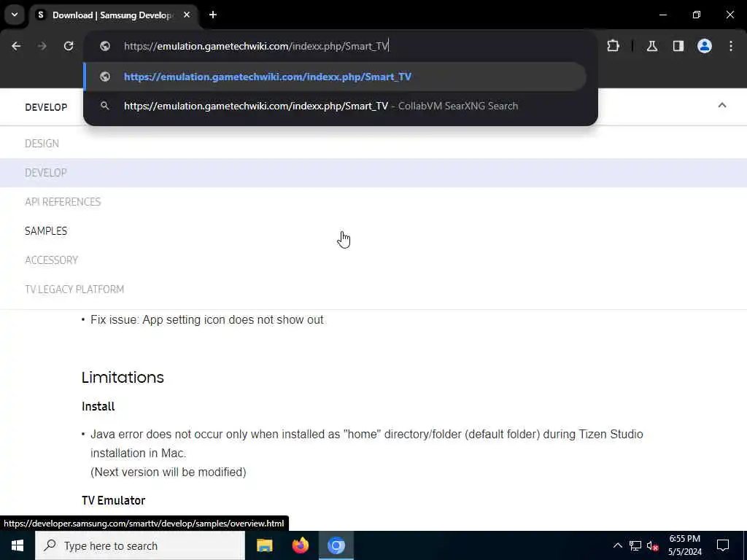
Task: Click the URL text in address bar
Action: click(256, 46)
